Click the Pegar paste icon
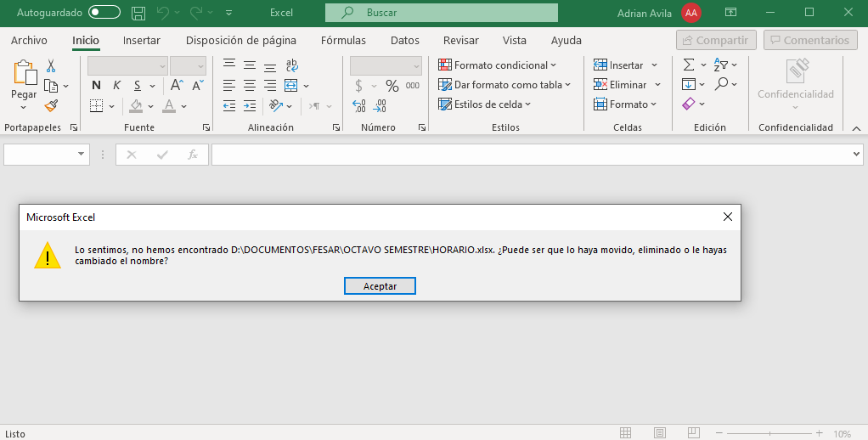The image size is (868, 440). point(25,72)
